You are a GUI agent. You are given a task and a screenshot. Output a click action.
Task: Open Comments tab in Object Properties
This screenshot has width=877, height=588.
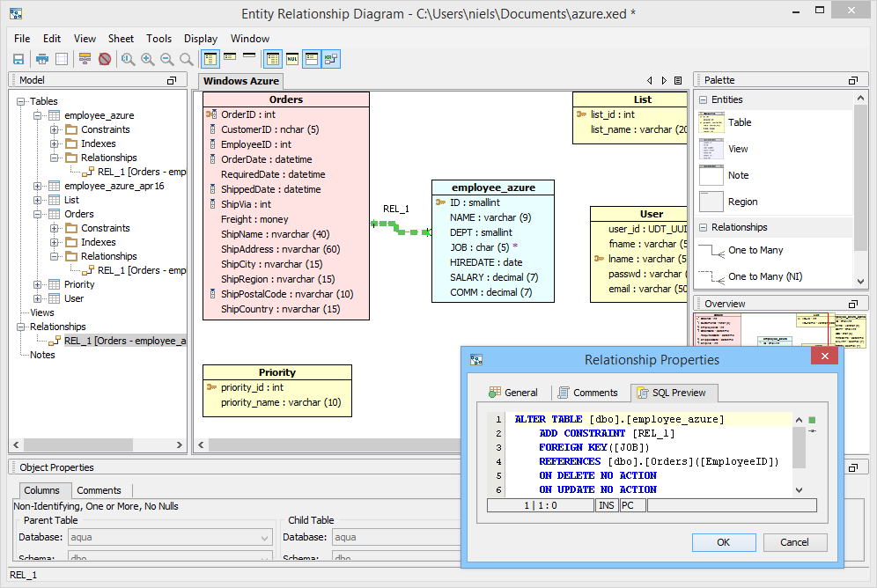pos(99,490)
